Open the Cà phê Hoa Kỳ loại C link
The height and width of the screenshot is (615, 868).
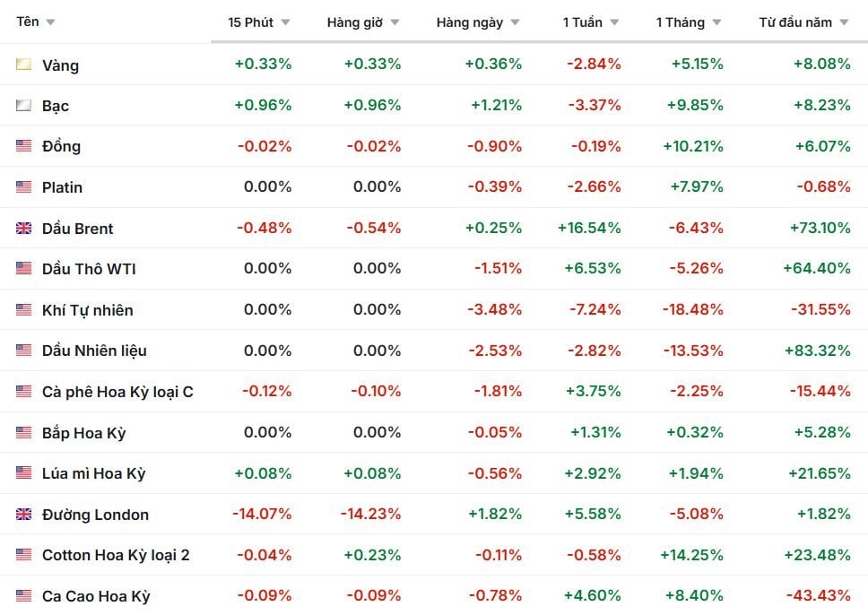pos(117,392)
